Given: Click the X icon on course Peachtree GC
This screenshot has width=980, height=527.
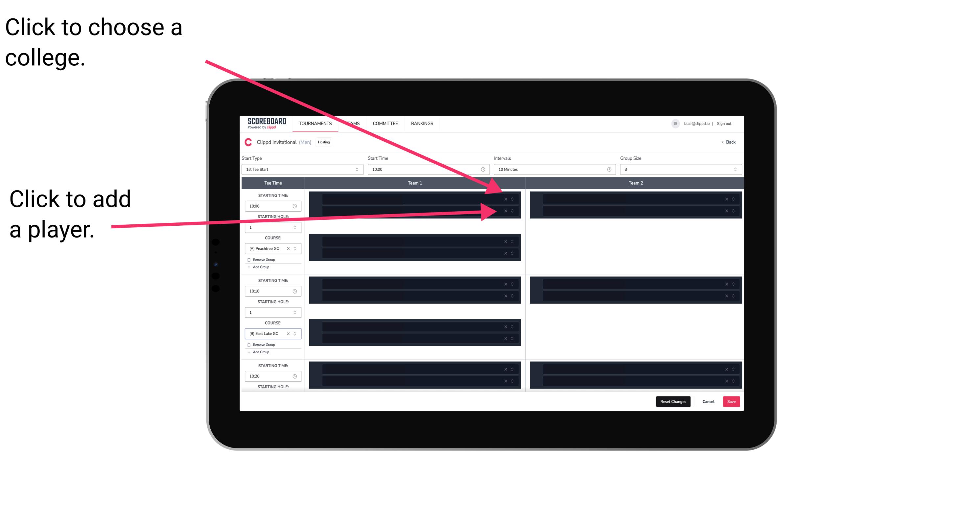Looking at the screenshot, I should (288, 249).
